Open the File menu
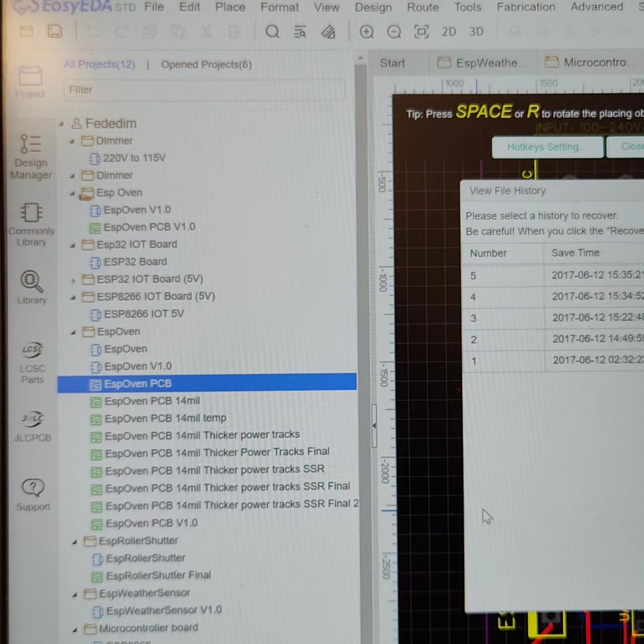This screenshot has height=644, width=644. pyautogui.click(x=154, y=7)
